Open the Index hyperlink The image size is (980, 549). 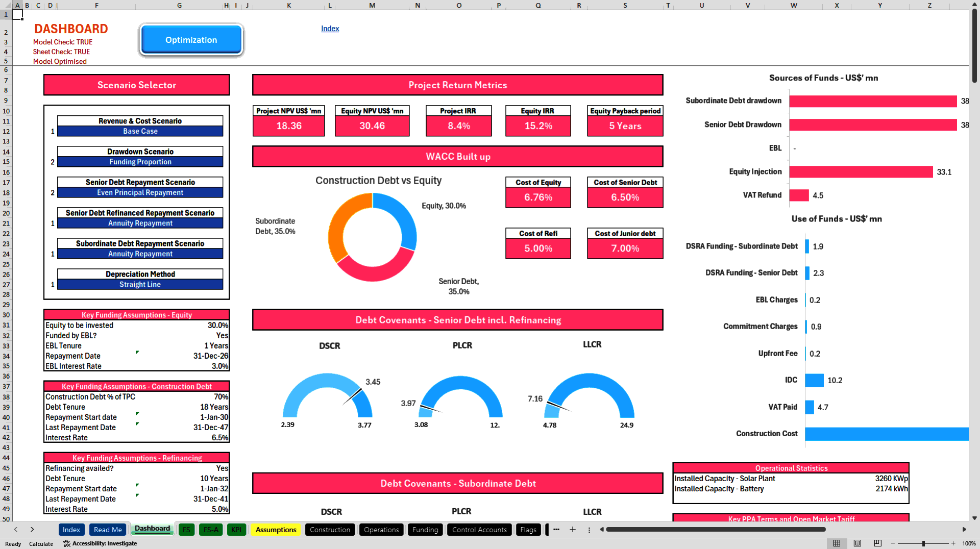[330, 29]
